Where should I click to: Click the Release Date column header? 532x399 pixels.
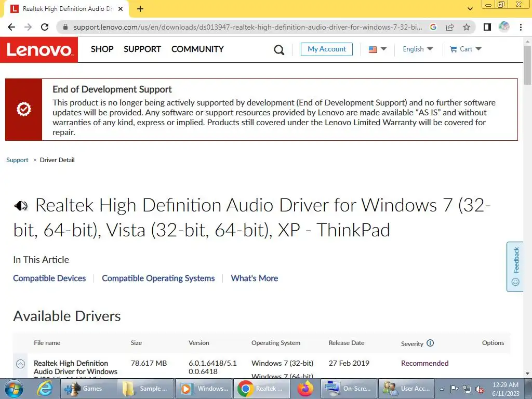tap(347, 343)
